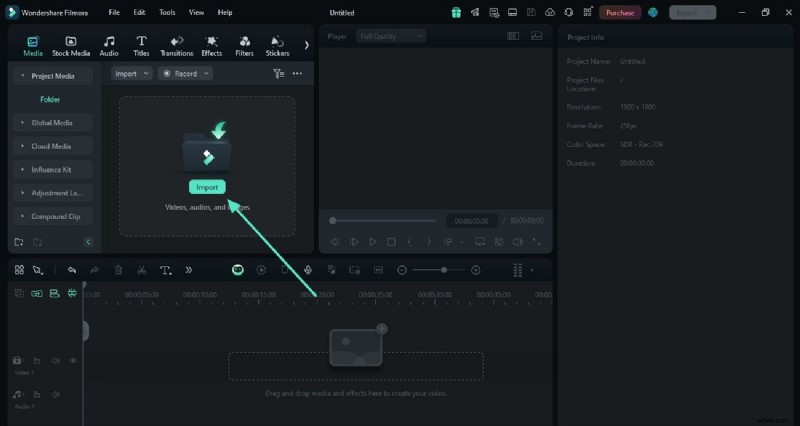800x426 pixels.
Task: Expand more timeline tools chevrons
Action: tap(189, 270)
